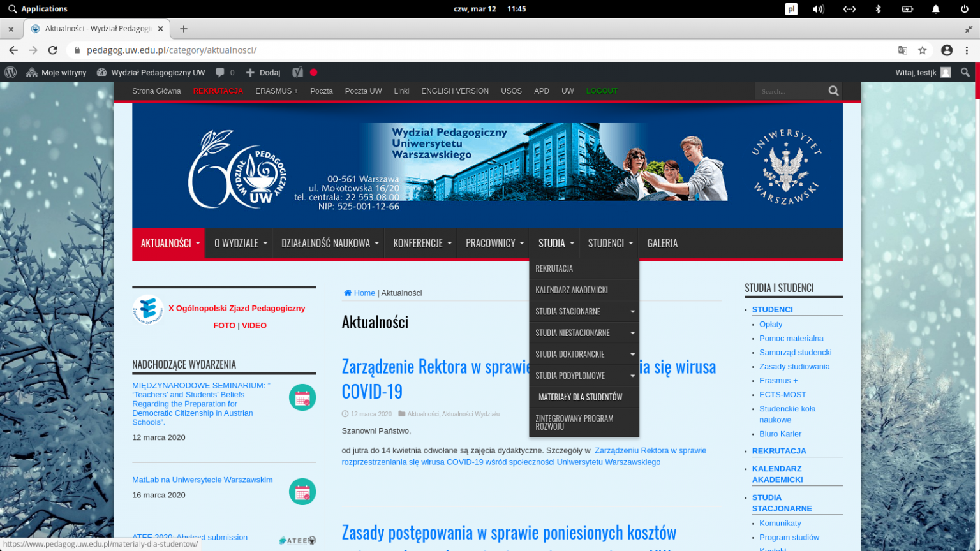This screenshot has height=551, width=980.
Task: Click the green LOGOUT link
Action: coord(602,91)
